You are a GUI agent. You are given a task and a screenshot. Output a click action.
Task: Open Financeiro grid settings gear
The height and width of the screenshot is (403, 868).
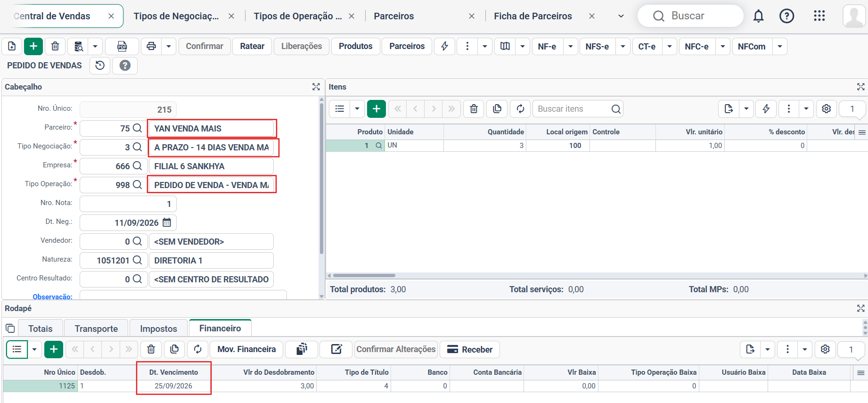(825, 349)
